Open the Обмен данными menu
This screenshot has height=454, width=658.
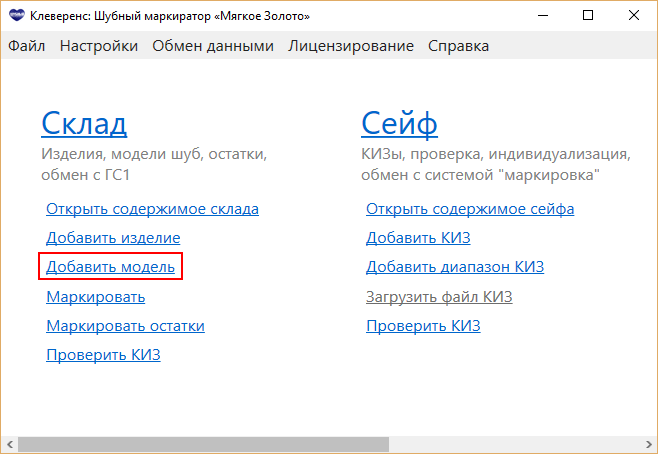point(213,46)
